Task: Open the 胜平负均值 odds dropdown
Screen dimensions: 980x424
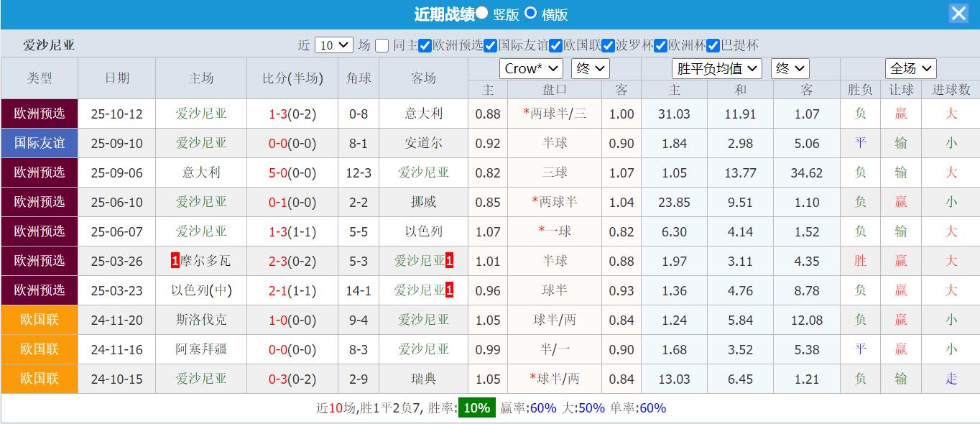Action: point(716,69)
